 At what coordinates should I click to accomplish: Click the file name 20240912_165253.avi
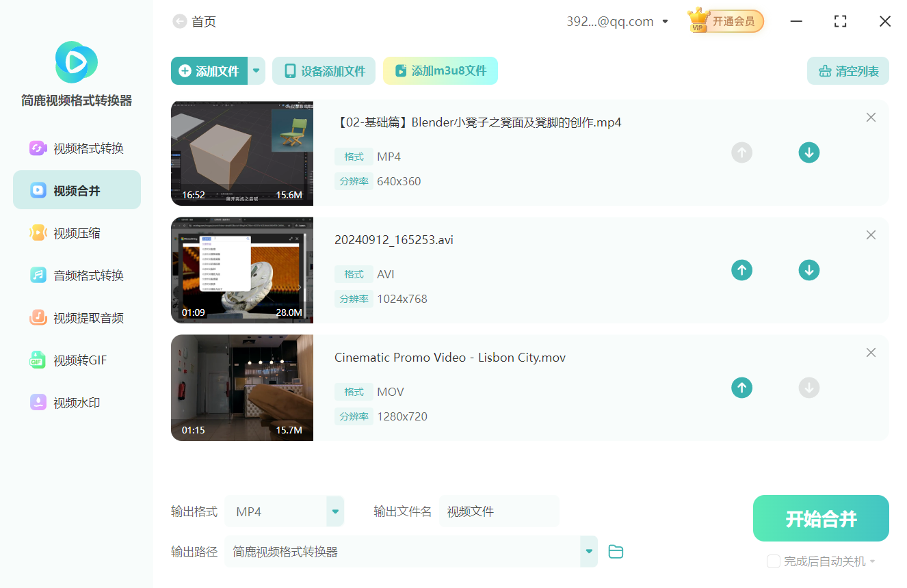[x=394, y=240]
